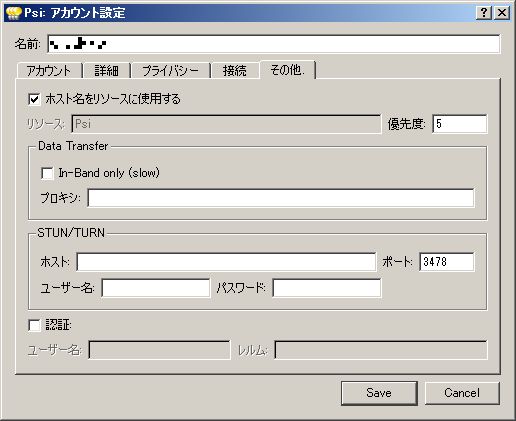Click the ポート field showing 3478
The height and width of the screenshot is (421, 516).
point(447,262)
